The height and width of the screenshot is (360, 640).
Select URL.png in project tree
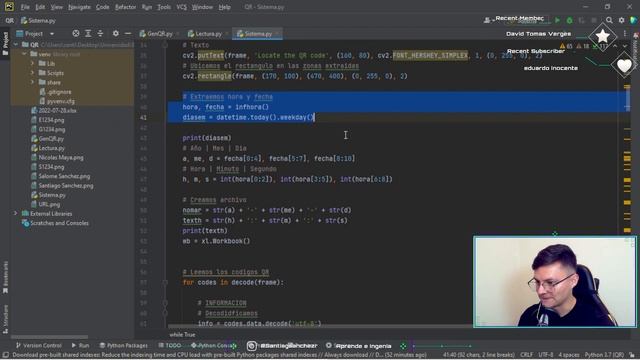pos(49,204)
